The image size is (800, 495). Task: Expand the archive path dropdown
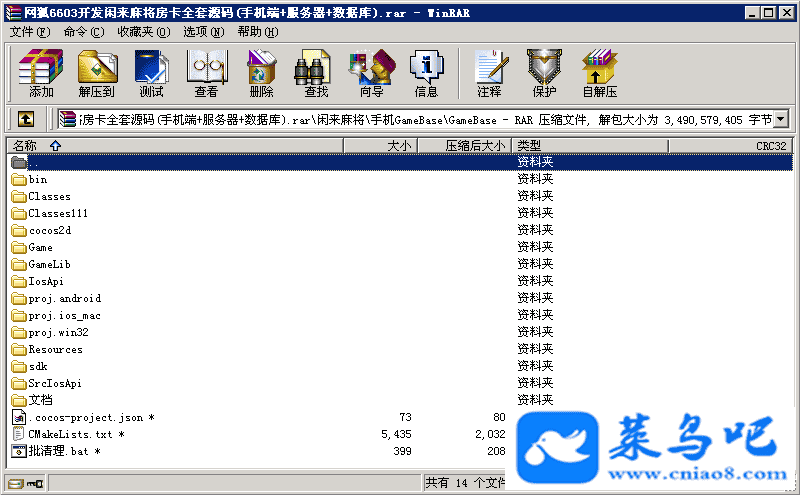click(781, 119)
